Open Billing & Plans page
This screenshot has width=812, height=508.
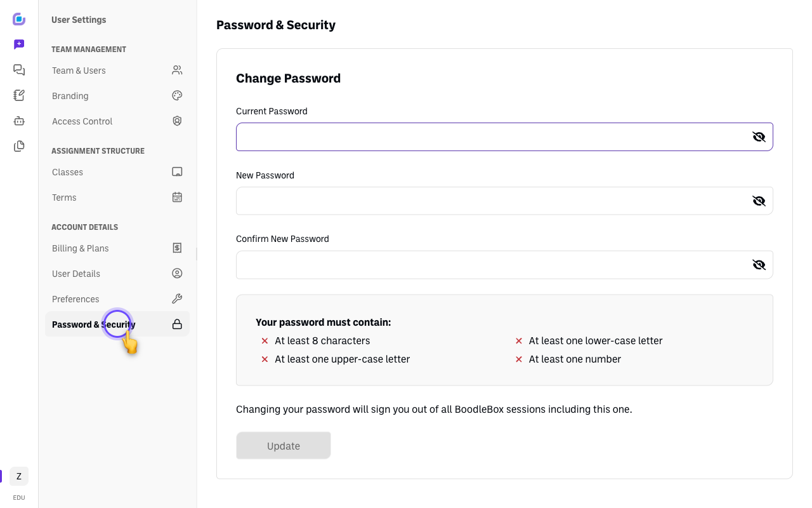coord(117,248)
